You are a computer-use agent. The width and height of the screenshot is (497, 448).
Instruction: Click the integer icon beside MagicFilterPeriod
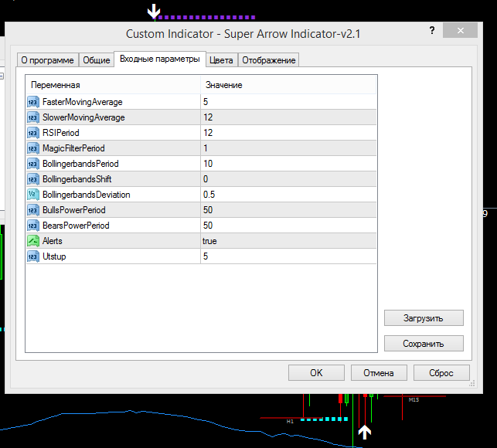click(x=33, y=148)
